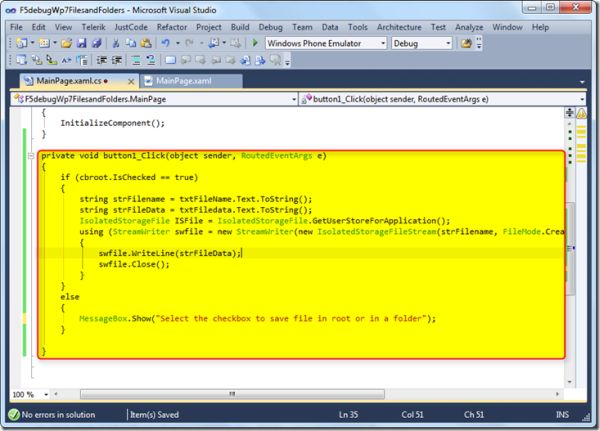Screen dimensions: 600x431
Task: Select the MainPage.xaml.cs tab
Action: [70, 80]
